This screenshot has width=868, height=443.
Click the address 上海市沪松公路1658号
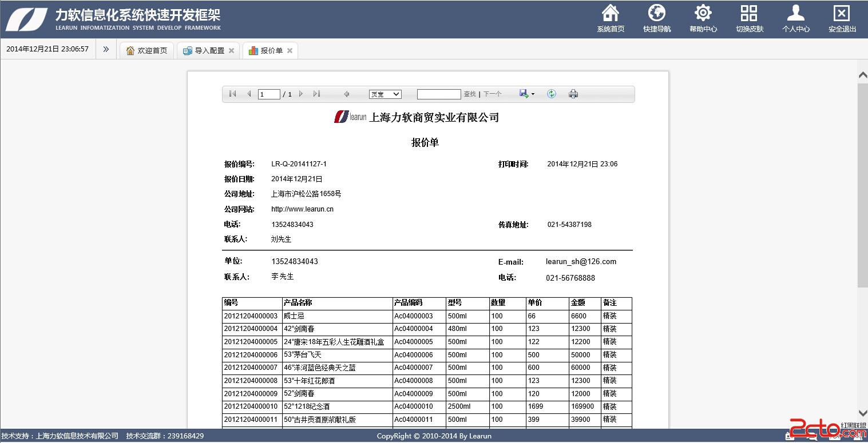(306, 194)
